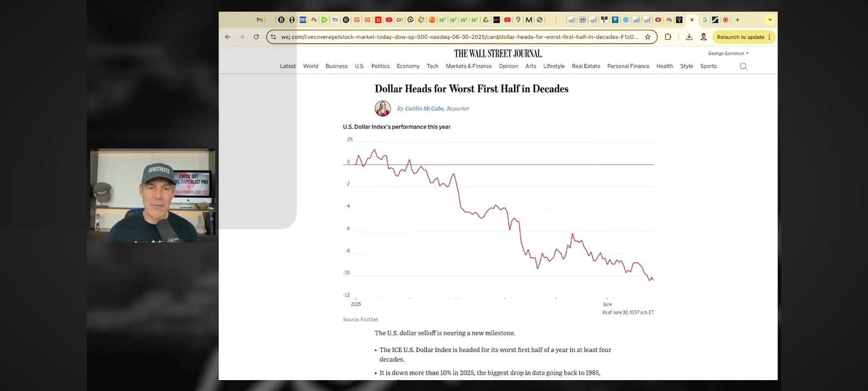This screenshot has height=391, width=868.
Task: Navigate to the World section
Action: (x=311, y=66)
